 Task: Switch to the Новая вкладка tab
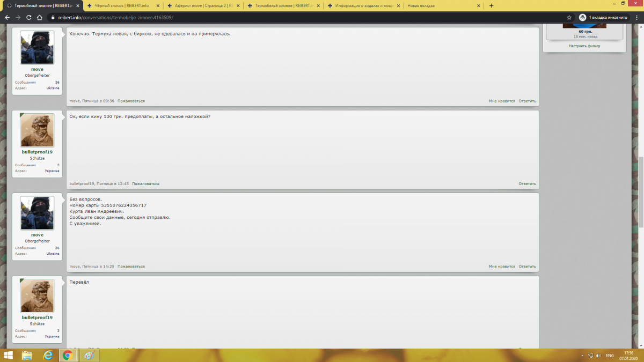coord(443,5)
